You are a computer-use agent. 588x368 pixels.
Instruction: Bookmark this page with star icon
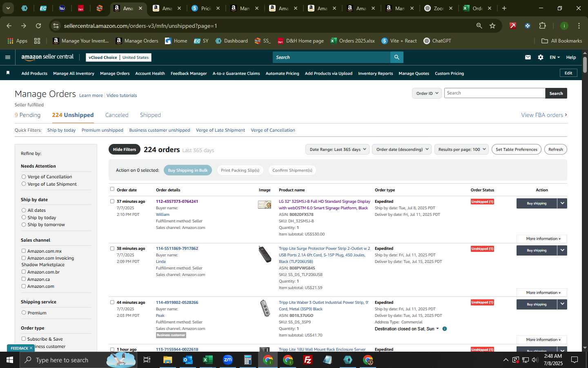[492, 26]
